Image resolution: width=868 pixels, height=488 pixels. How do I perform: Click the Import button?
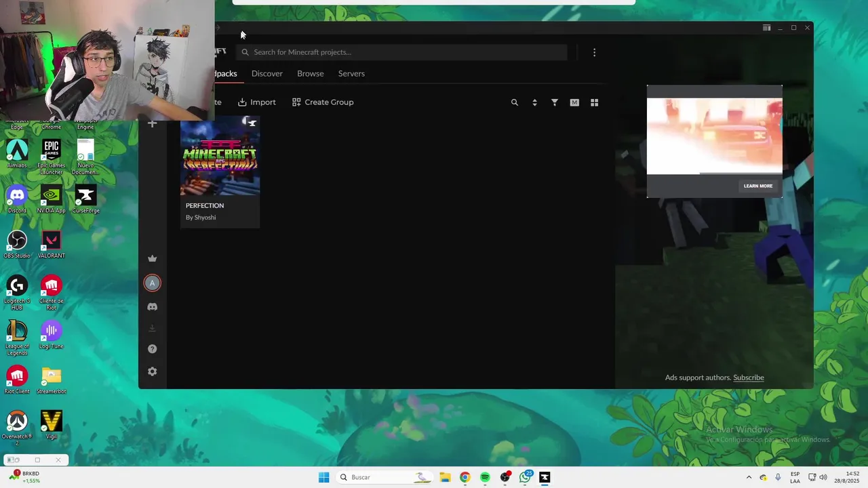256,102
